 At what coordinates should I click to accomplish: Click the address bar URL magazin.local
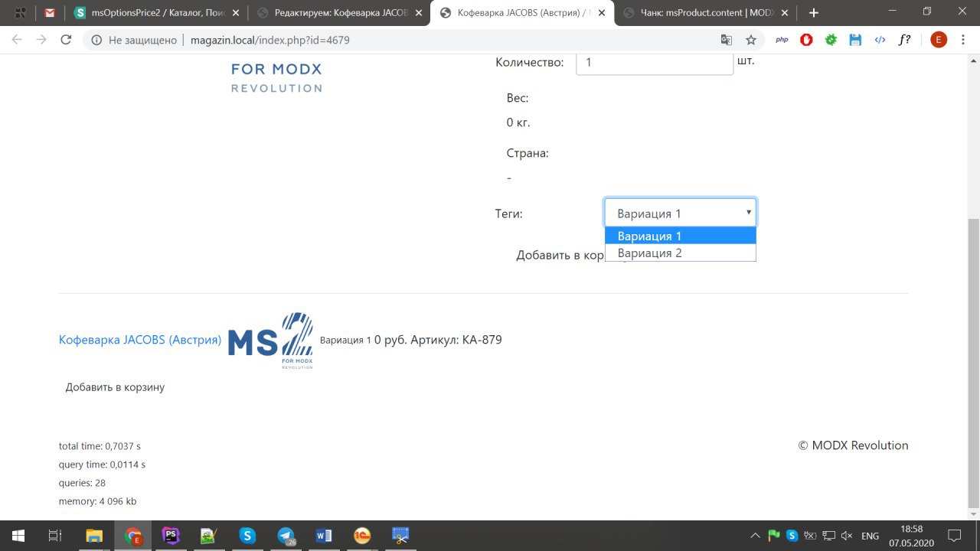pyautogui.click(x=269, y=40)
